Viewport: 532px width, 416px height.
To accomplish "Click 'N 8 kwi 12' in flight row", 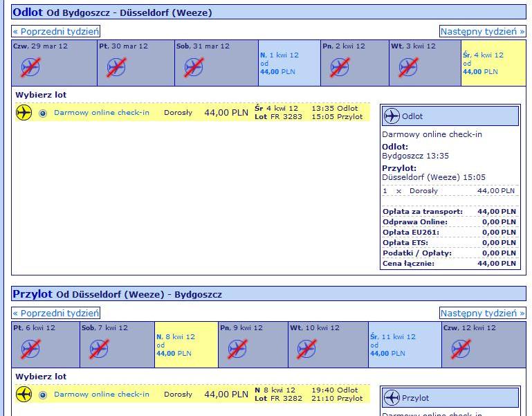I will [x=275, y=390].
